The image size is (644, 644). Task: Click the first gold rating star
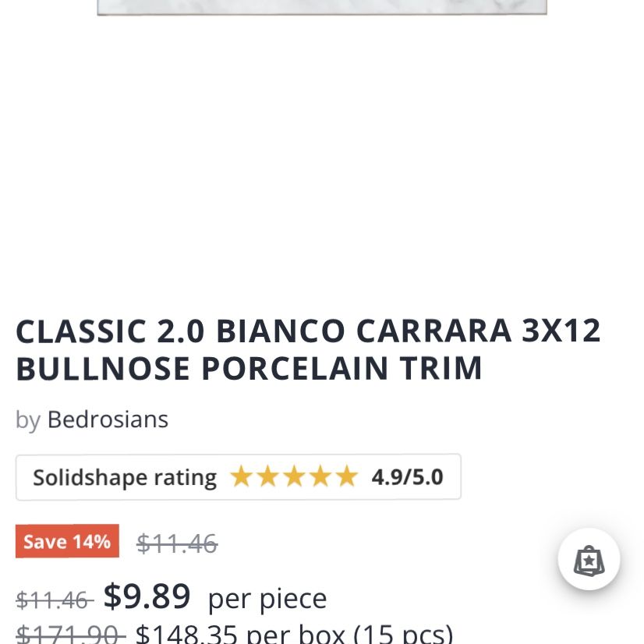click(x=241, y=476)
